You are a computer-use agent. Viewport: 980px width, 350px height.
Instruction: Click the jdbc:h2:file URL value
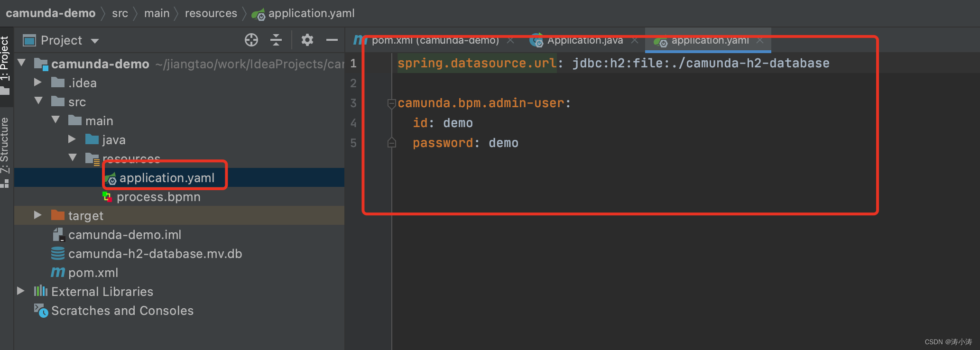701,63
